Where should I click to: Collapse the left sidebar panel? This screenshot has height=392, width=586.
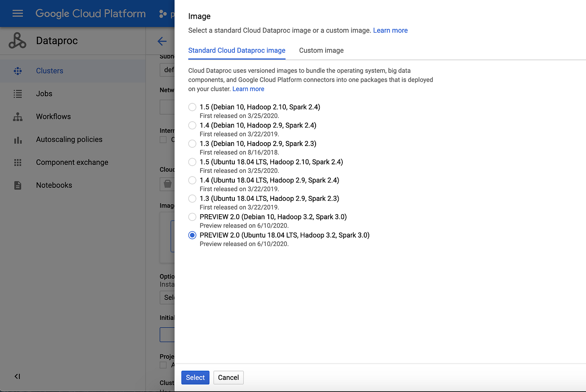(x=17, y=376)
